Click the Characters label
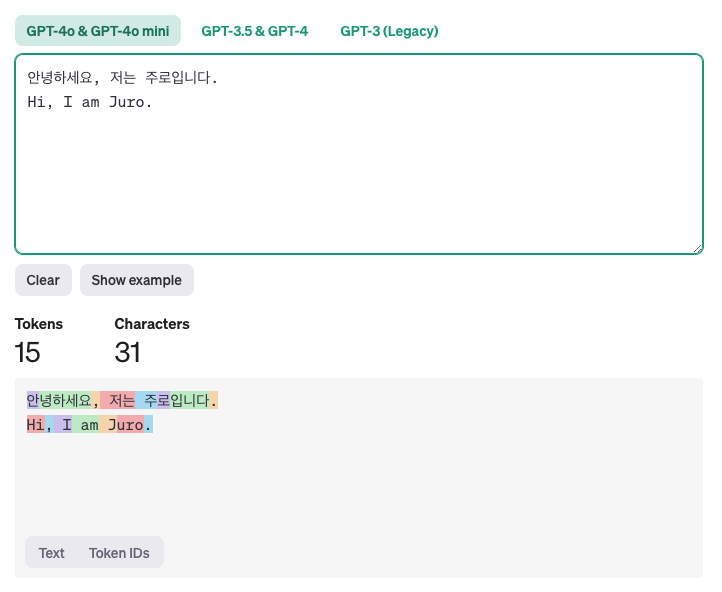This screenshot has width=722, height=592. pos(152,324)
